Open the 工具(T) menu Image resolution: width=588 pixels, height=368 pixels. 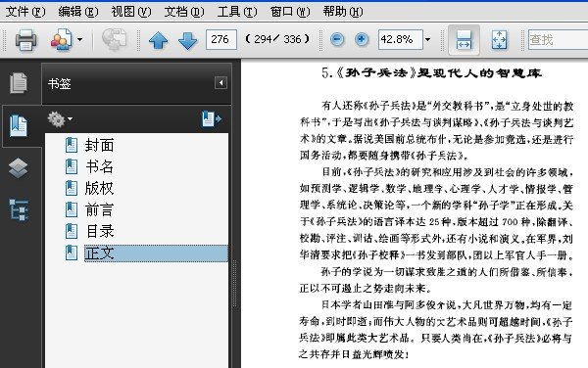click(237, 12)
